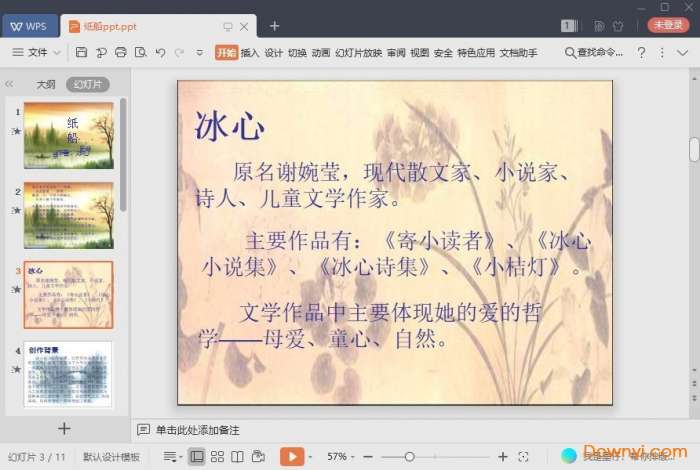This screenshot has height=470, width=700.
Task: Select slide 2 thumbnail
Action: [69, 215]
